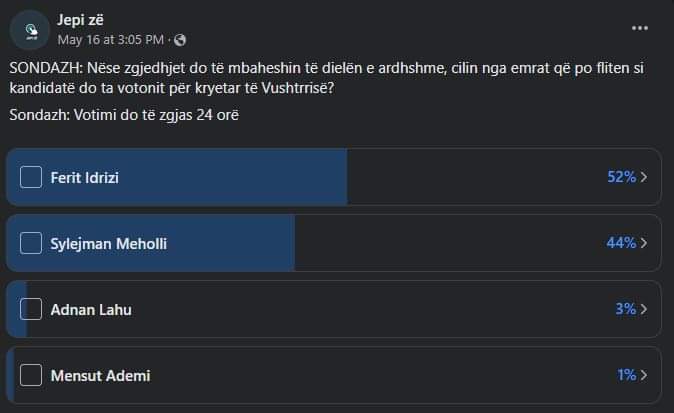
Task: Select the Mensut Ademi option label
Action: [101, 376]
